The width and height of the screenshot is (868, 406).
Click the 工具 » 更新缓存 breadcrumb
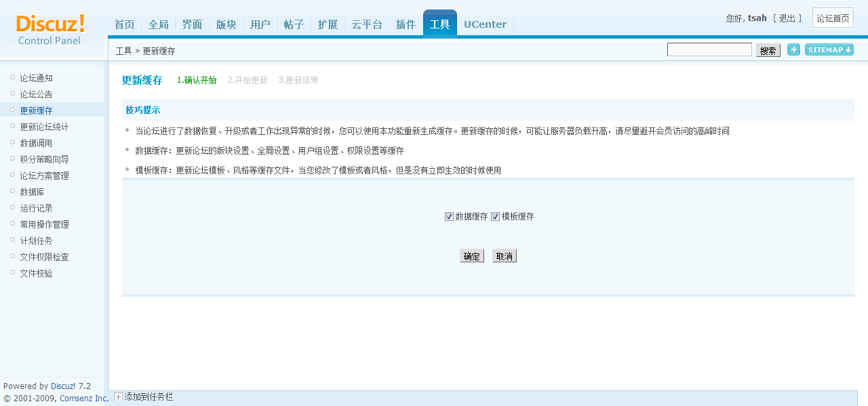point(145,51)
